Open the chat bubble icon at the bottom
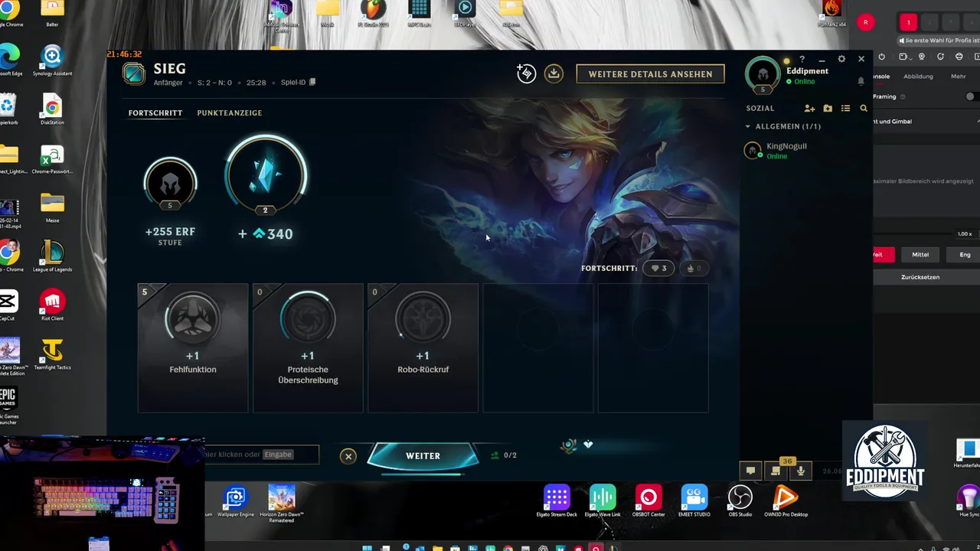Screen dimensions: 980x551 (x=751, y=471)
